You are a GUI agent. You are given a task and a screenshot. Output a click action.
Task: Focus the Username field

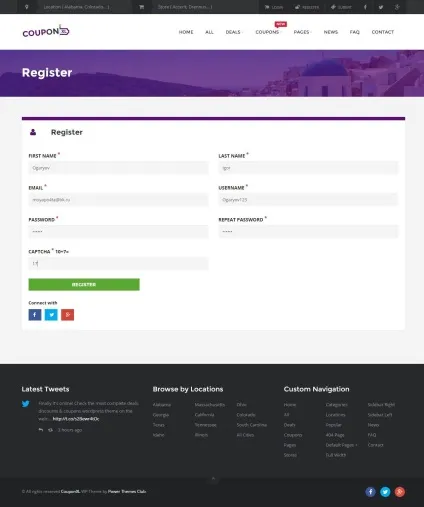308,200
